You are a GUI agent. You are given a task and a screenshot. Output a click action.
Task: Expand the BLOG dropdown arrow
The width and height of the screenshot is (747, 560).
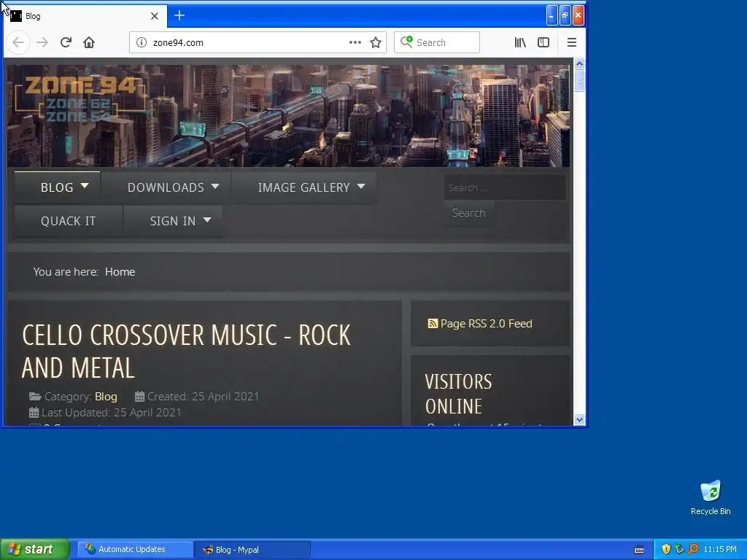click(85, 186)
